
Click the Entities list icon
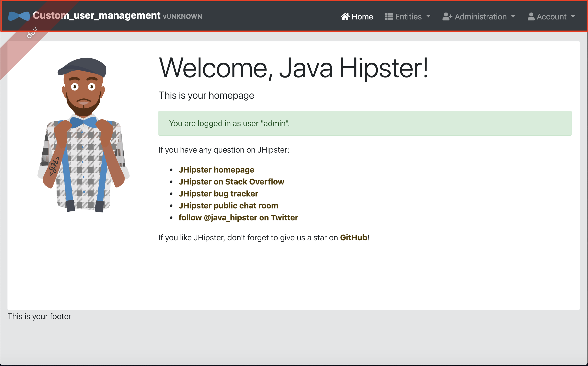(389, 16)
